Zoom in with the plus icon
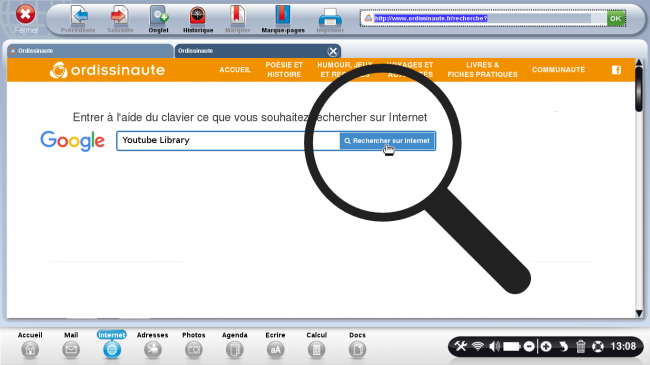Screen dimensions: 650x365 (546, 346)
